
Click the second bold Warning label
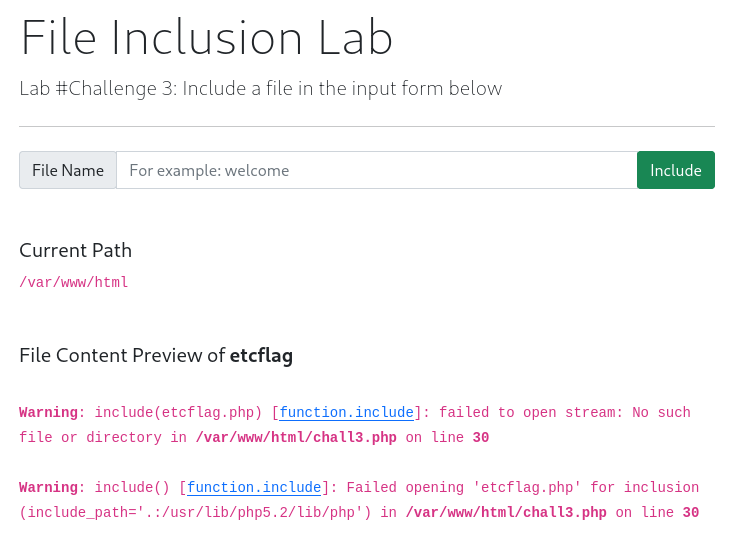[x=48, y=487]
